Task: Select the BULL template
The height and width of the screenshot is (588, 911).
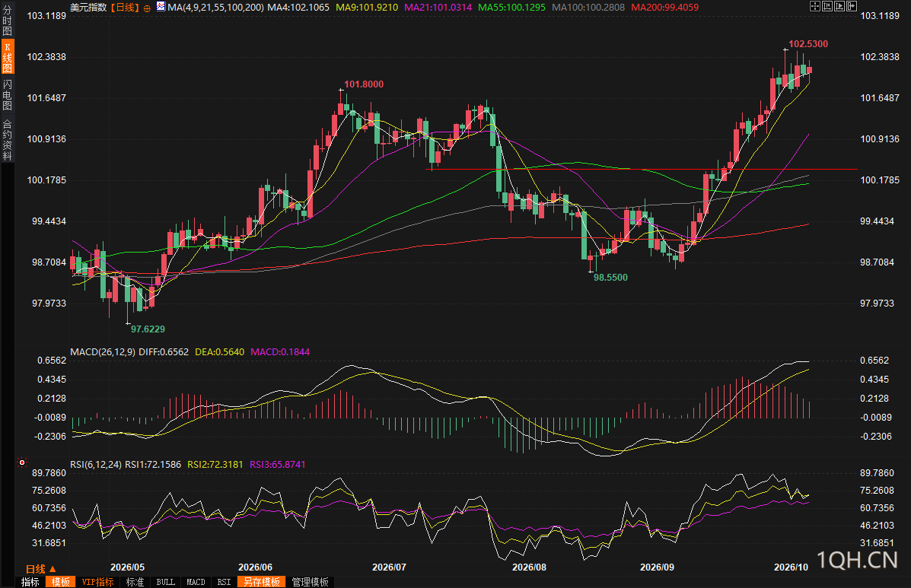Action: tap(166, 582)
